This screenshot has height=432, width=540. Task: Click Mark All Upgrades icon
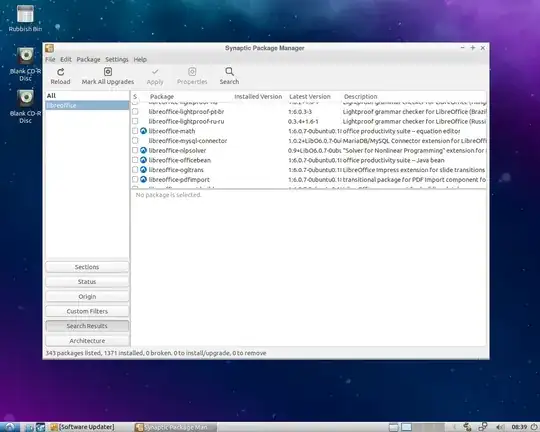click(x=108, y=71)
